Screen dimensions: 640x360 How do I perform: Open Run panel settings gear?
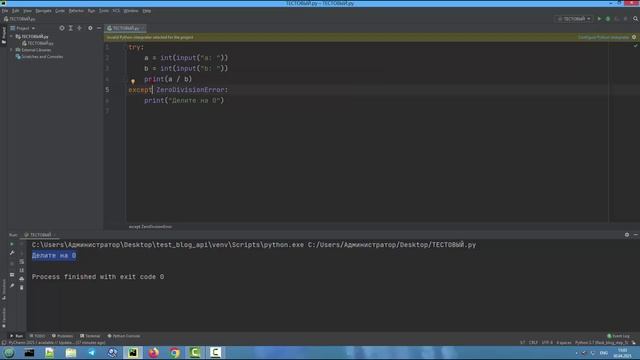coord(627,235)
